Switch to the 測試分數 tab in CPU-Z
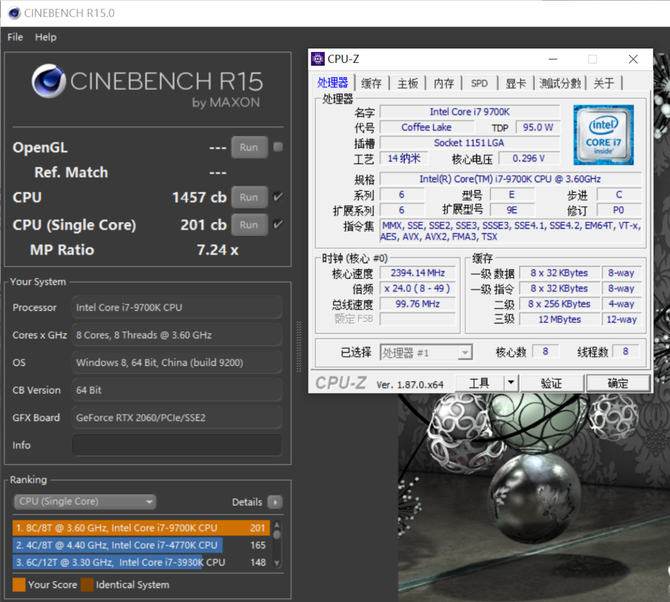The image size is (670, 602). (x=560, y=83)
